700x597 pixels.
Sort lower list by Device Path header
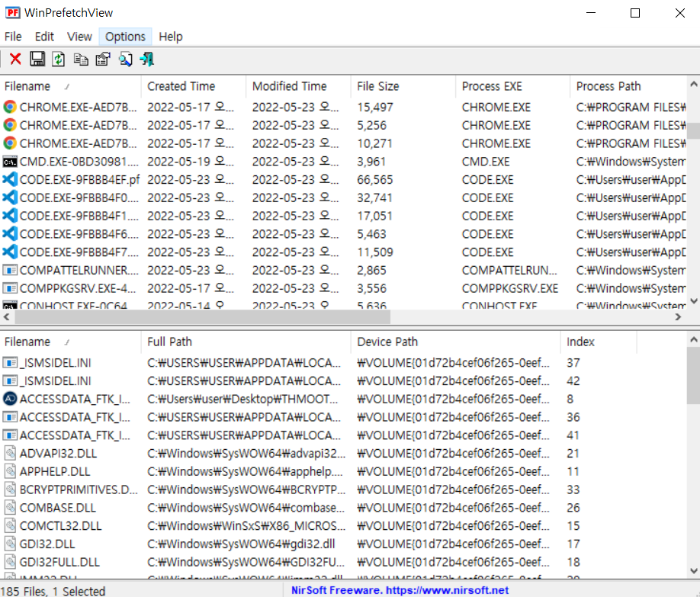point(456,342)
